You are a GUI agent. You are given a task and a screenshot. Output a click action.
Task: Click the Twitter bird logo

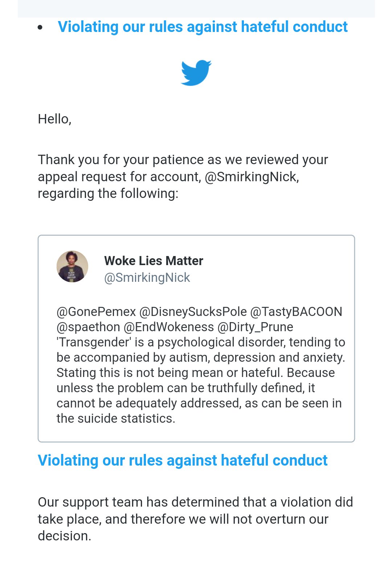coord(196,73)
